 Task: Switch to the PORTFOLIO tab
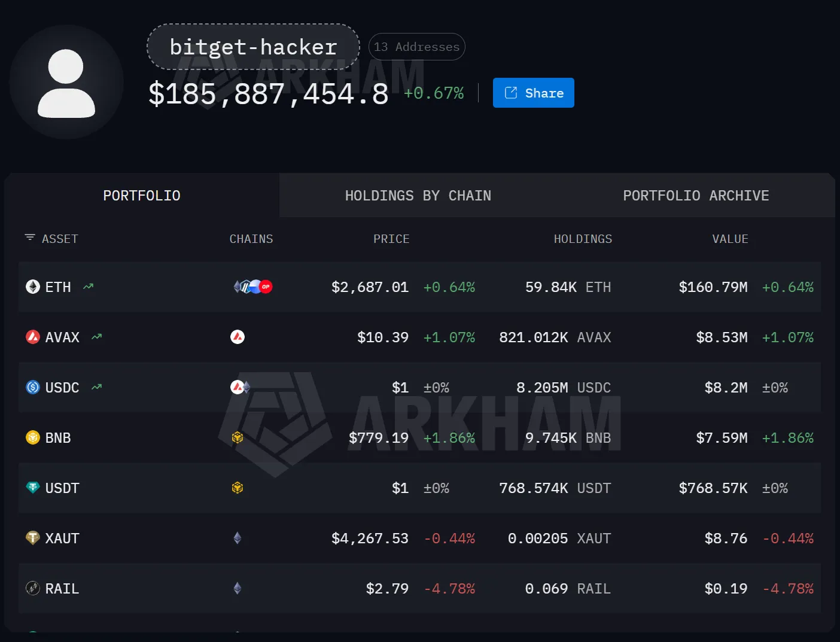[x=142, y=196]
